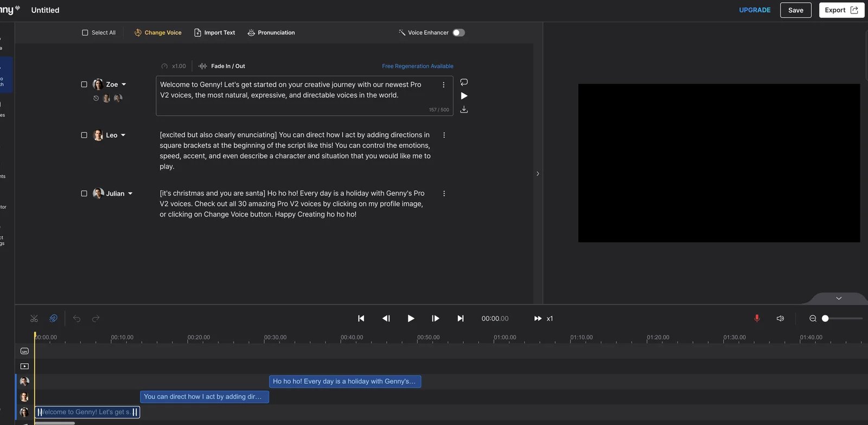Open the Pronunciation tool

click(x=271, y=33)
